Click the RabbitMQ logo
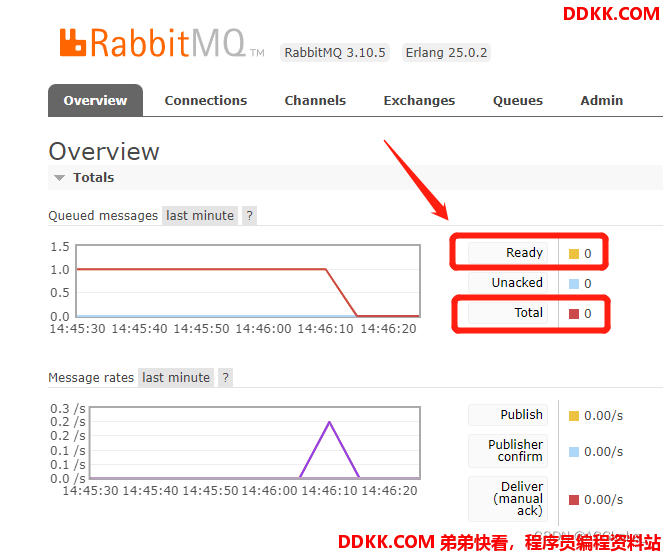The image size is (663, 552). point(162,43)
